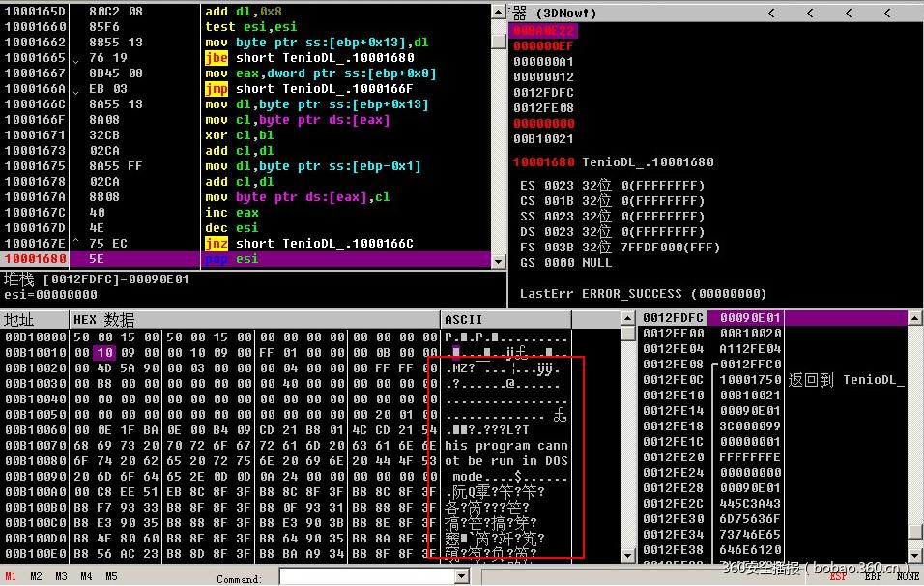Select the jnz short TenioDL_.1000166C instruction
This screenshot has width=924, height=586.
click(309, 244)
